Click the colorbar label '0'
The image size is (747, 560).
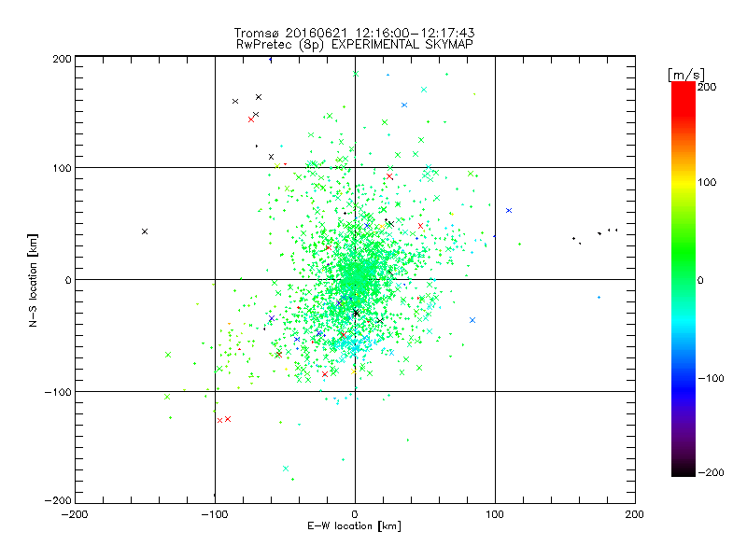pos(700,280)
